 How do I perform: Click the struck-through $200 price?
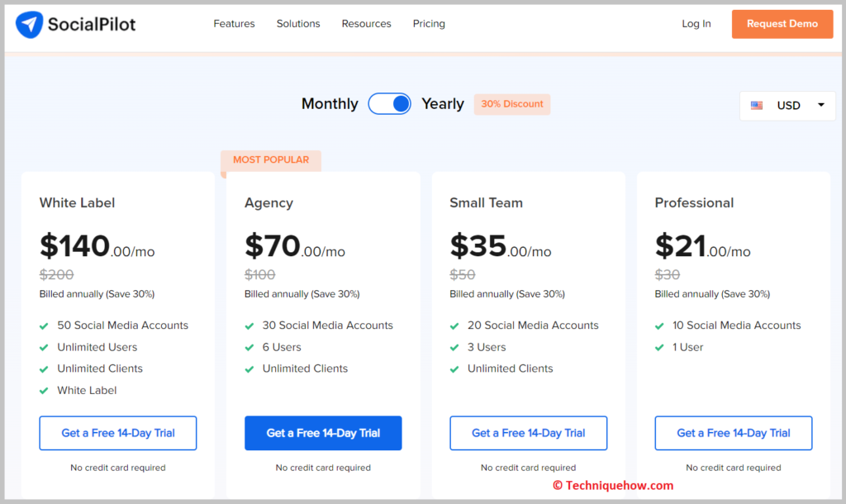point(57,274)
